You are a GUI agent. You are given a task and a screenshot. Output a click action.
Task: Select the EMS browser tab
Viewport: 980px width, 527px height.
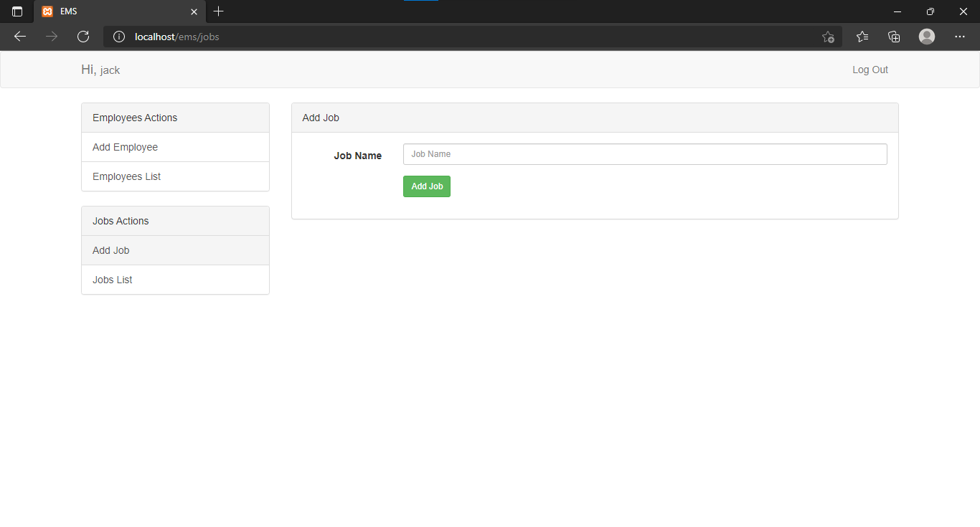108,11
